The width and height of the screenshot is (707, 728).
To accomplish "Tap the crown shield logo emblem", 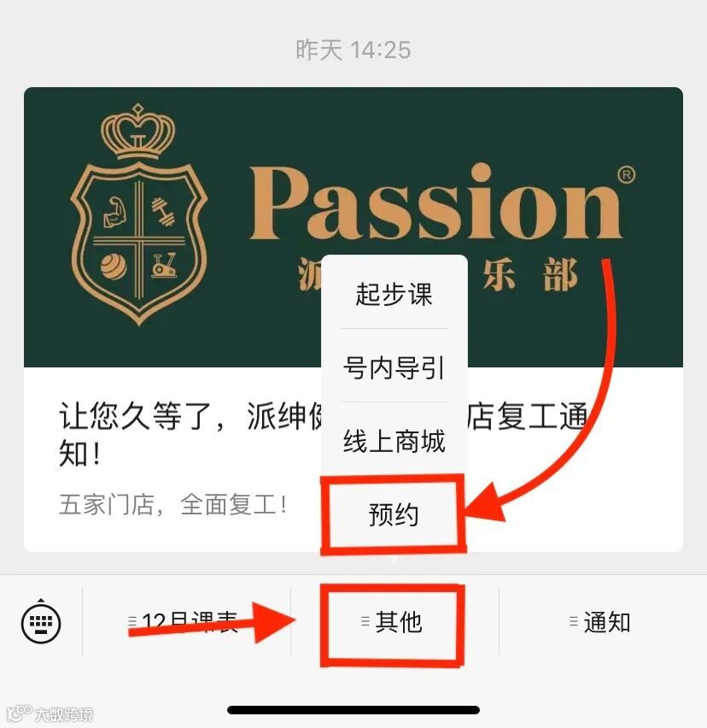I will 138,214.
